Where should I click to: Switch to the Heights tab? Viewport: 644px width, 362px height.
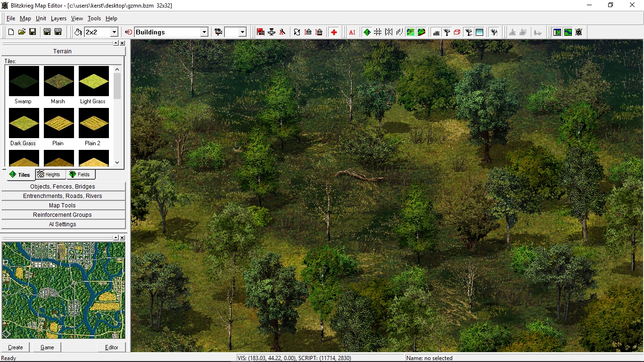coord(50,174)
